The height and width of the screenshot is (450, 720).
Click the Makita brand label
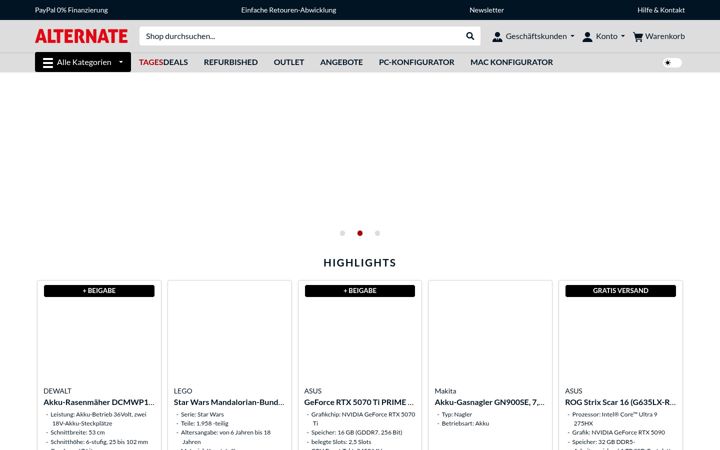(445, 391)
